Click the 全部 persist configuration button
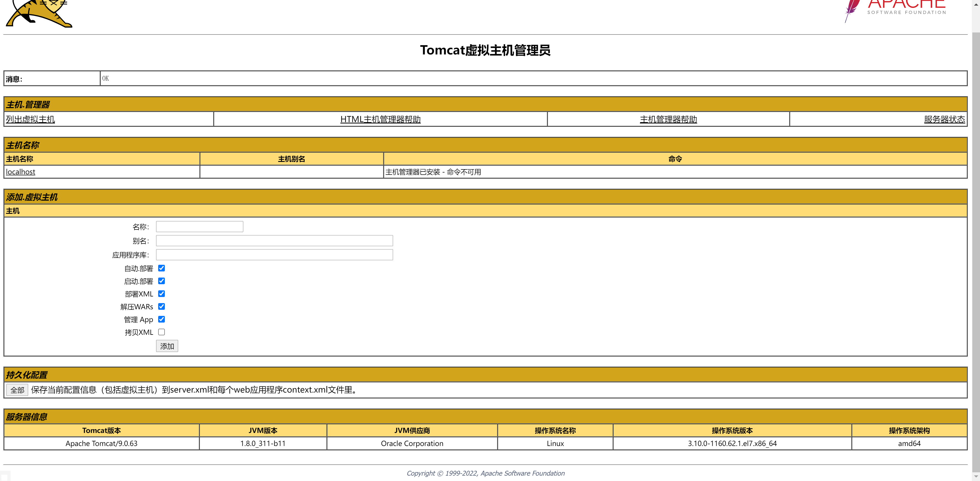980x481 pixels. [17, 390]
